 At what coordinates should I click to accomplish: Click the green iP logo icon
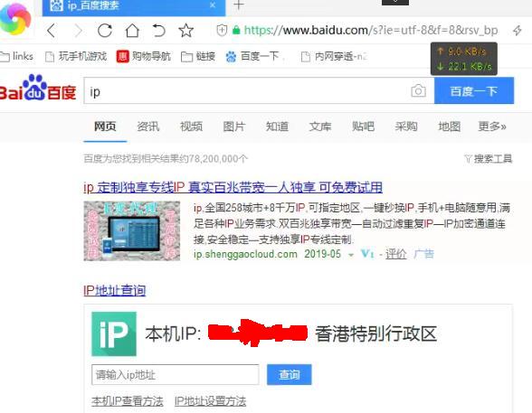tap(114, 333)
